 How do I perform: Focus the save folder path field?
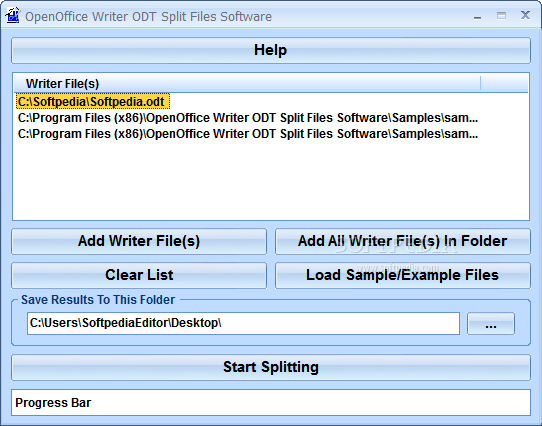(243, 323)
